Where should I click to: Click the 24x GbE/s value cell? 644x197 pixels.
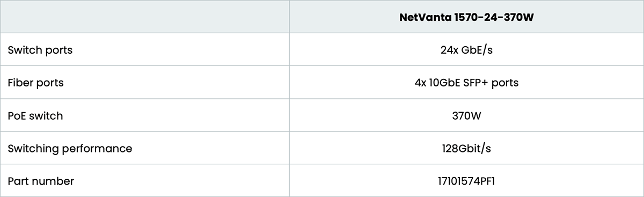pos(466,49)
